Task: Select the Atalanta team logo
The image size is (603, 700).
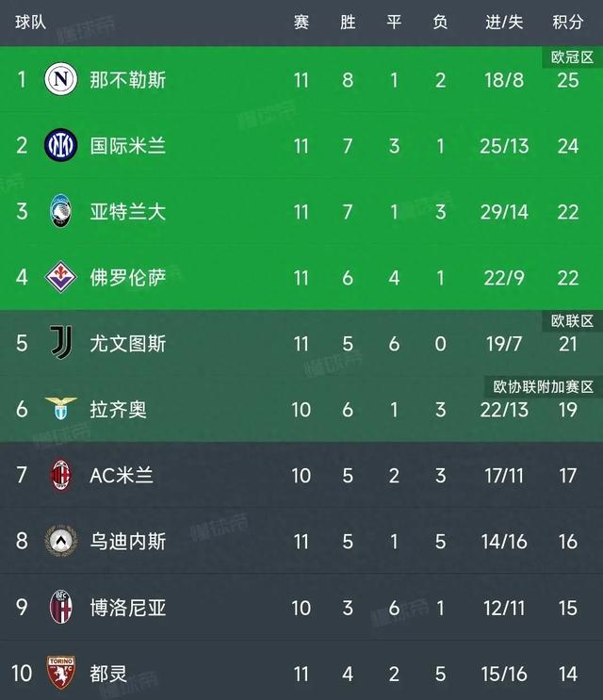Action: coord(59,211)
